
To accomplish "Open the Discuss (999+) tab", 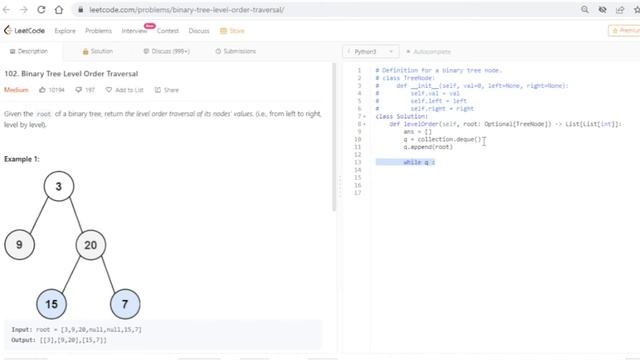I will (x=167, y=51).
